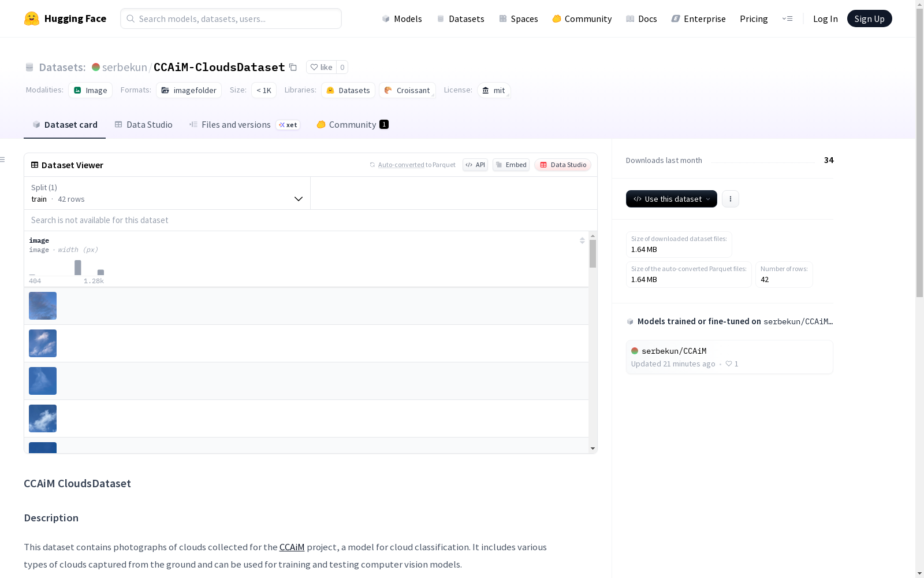Open the serbekun/CCAiM model card
The height and width of the screenshot is (578, 924).
tap(729, 357)
